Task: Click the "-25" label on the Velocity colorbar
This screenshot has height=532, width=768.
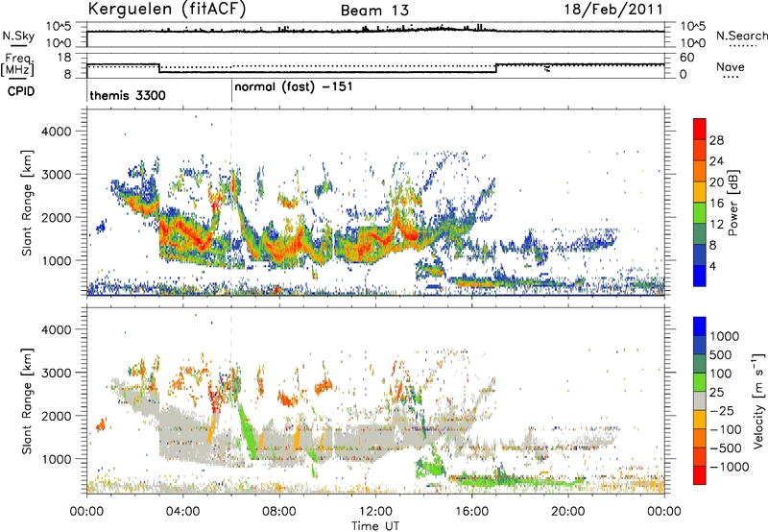Action: click(x=721, y=411)
